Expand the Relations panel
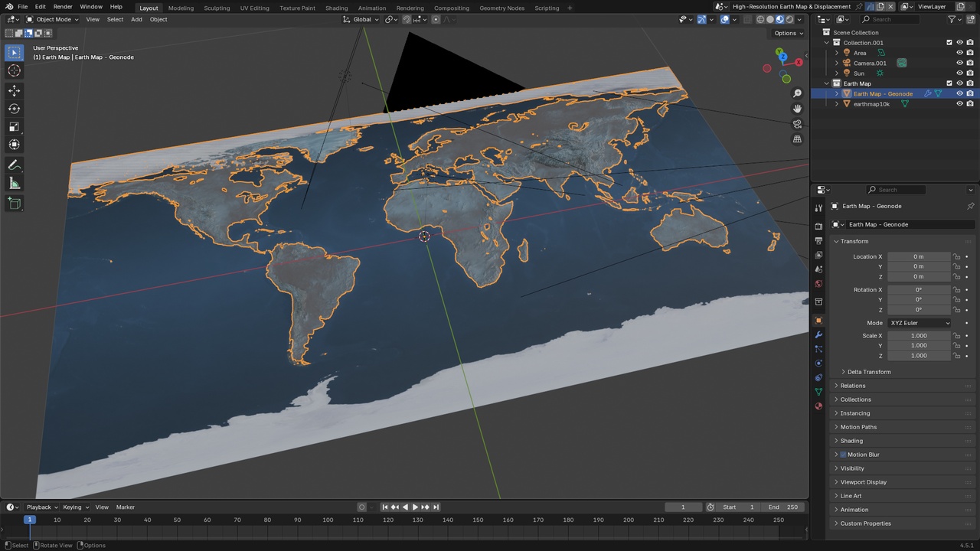Screen dimensions: 980x551 (x=852, y=386)
